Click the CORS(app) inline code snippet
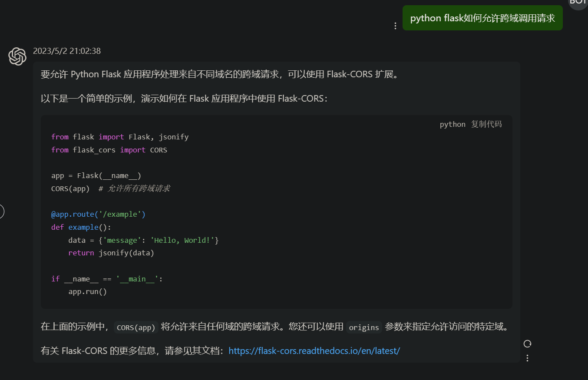Screen dimensions: 588x380 (135, 327)
